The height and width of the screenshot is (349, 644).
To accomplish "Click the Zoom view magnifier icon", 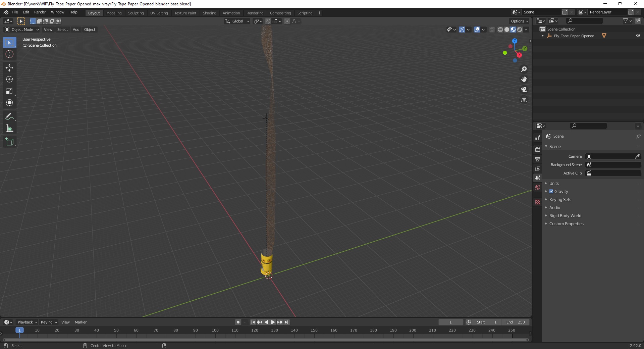I will [524, 69].
